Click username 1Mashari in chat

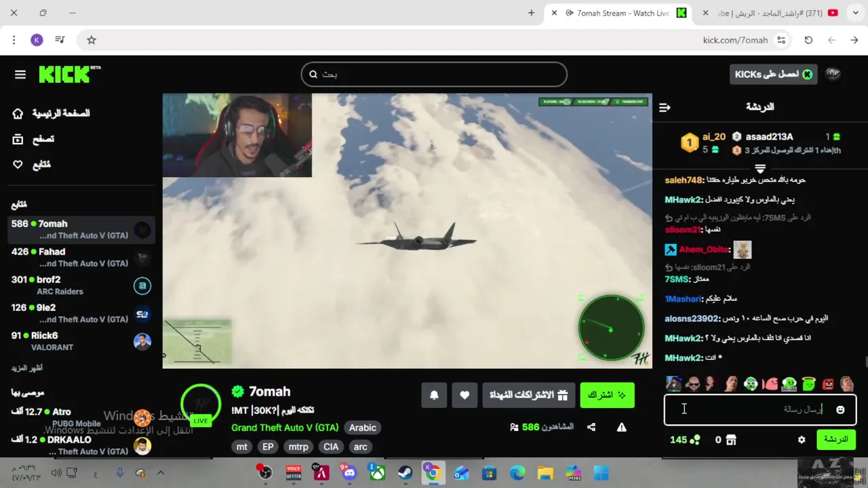[683, 299]
